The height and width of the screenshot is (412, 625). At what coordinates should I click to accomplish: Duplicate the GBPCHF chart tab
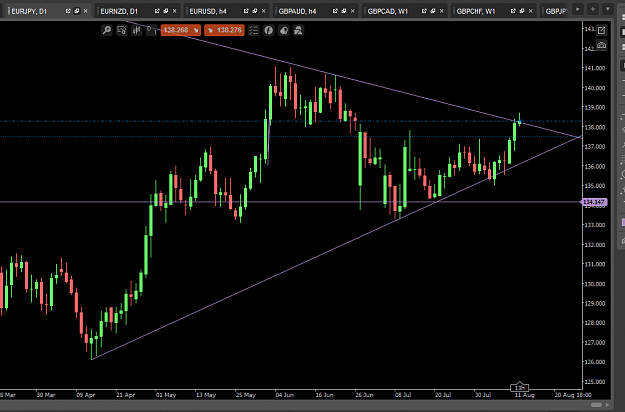(522, 11)
